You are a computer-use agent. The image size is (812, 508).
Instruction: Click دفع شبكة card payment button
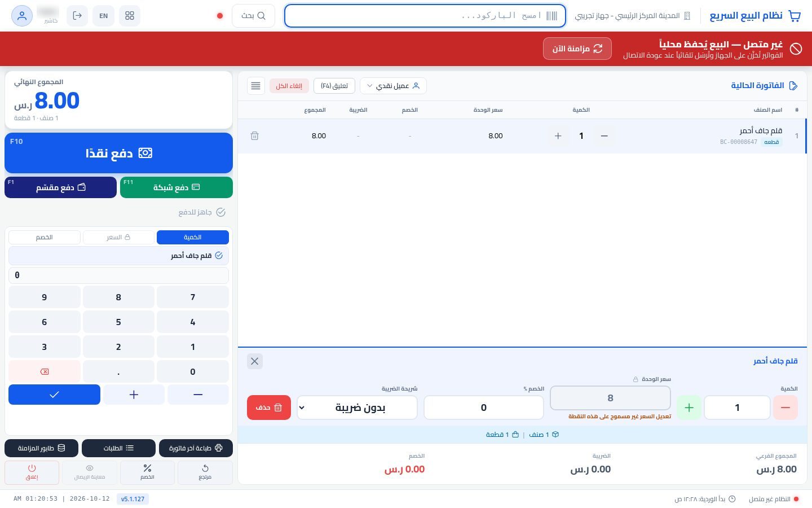point(176,187)
